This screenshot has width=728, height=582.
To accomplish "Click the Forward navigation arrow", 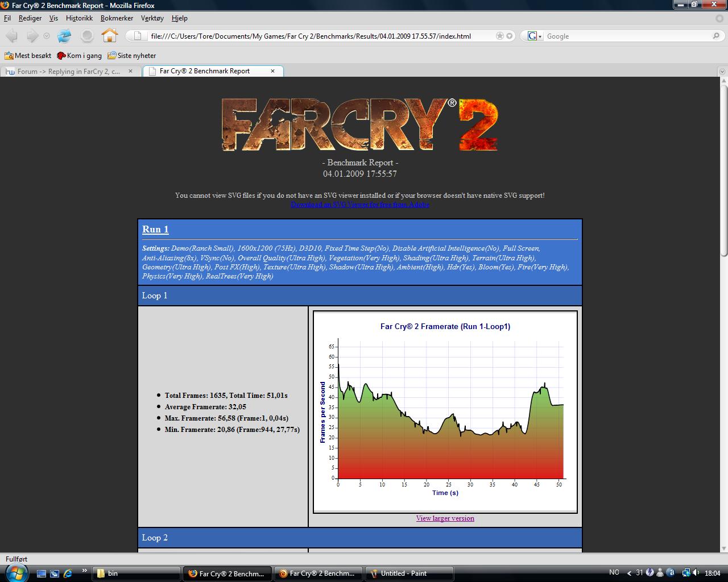I will (x=32, y=36).
